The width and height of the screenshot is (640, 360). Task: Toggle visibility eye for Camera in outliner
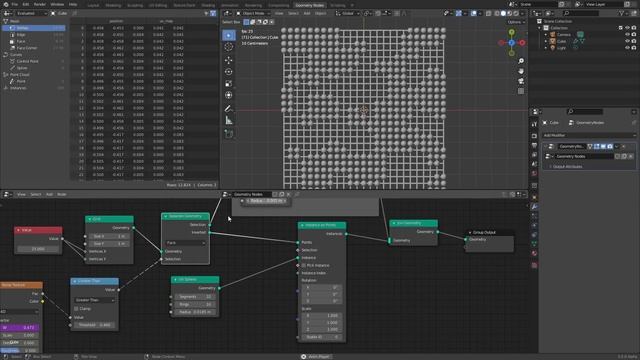pyautogui.click(x=627, y=35)
